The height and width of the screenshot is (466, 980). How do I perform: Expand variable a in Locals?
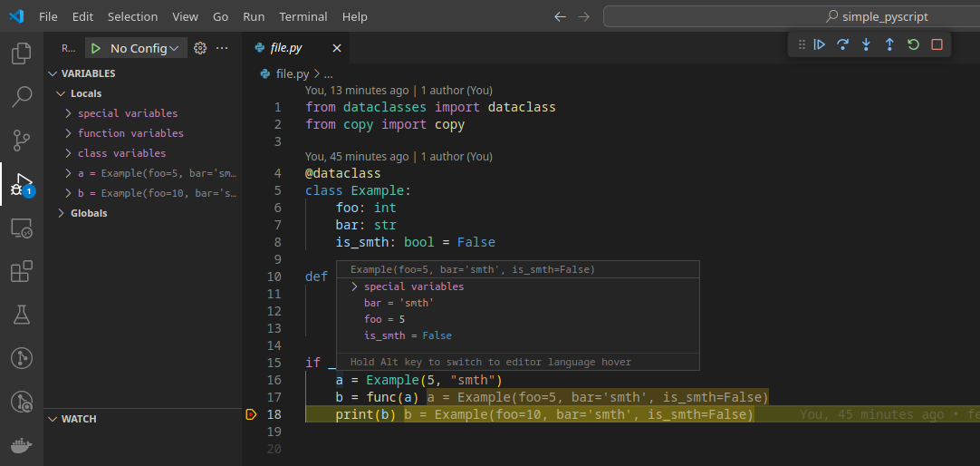(68, 173)
